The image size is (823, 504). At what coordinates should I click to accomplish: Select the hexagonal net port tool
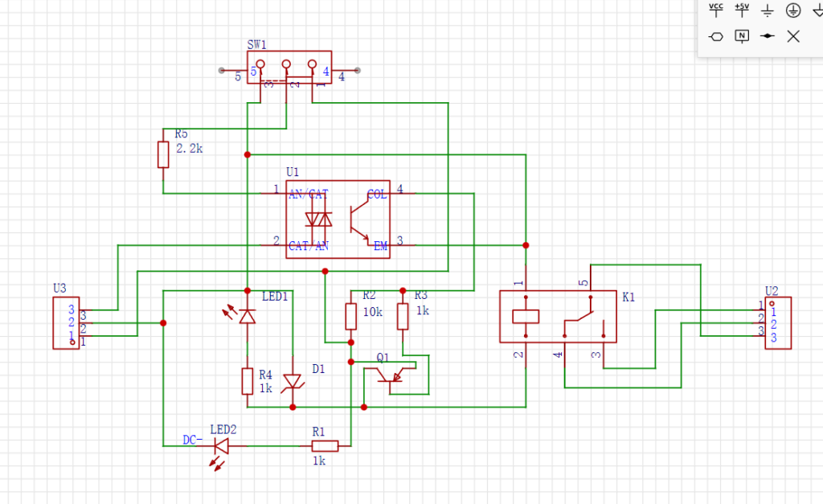click(716, 36)
